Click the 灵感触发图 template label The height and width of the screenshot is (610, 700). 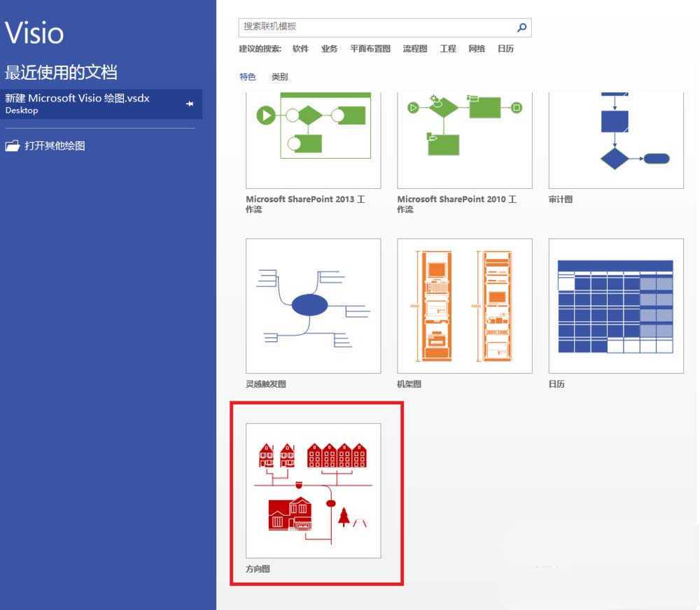(266, 384)
